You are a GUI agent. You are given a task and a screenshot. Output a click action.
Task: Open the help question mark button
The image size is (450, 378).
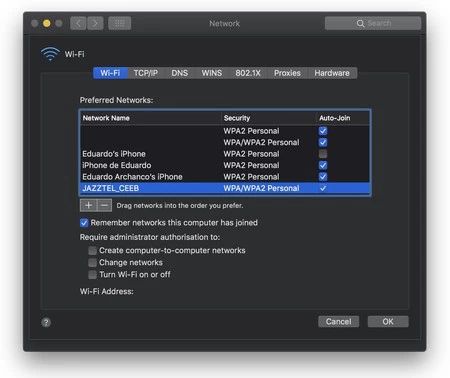[46, 322]
